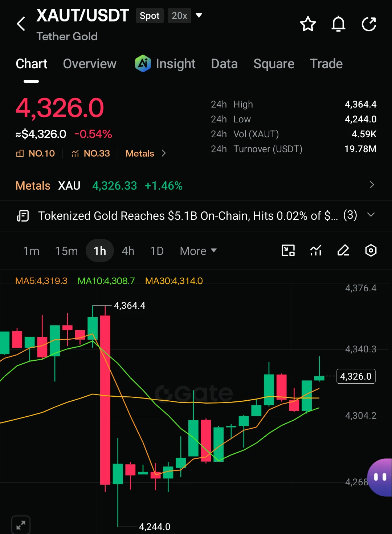The height and width of the screenshot is (534, 392).
Task: Tap the MA30:4,314.0 indicator label
Action: tap(174, 281)
